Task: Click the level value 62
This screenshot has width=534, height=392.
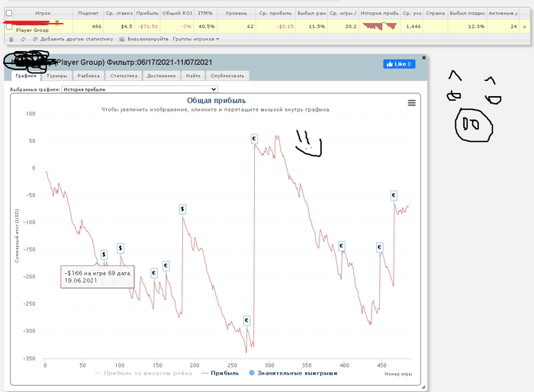Action: point(250,27)
